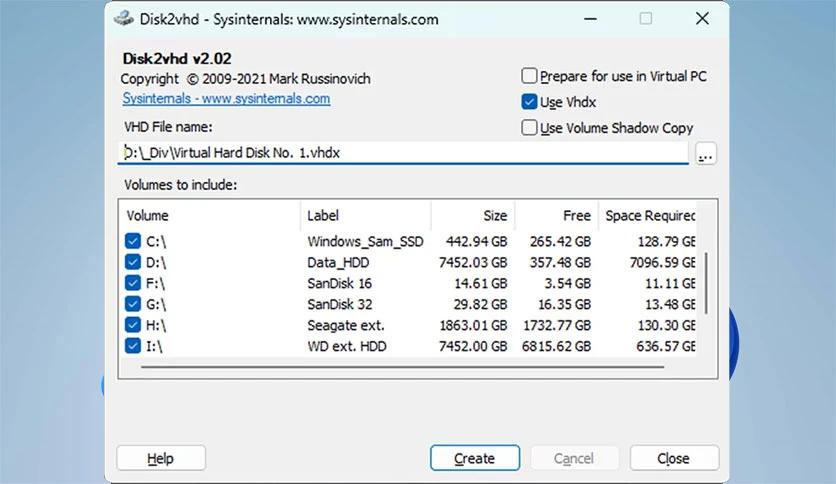Click the Help button

160,458
